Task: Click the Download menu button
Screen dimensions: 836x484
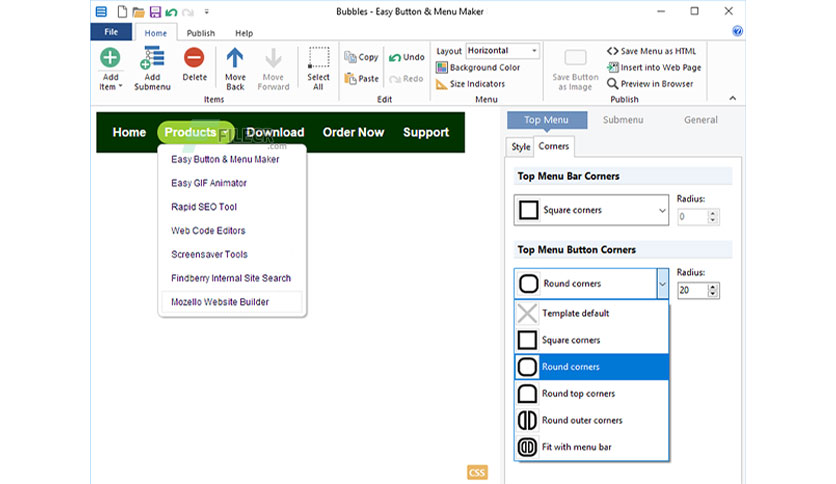Action: click(275, 132)
